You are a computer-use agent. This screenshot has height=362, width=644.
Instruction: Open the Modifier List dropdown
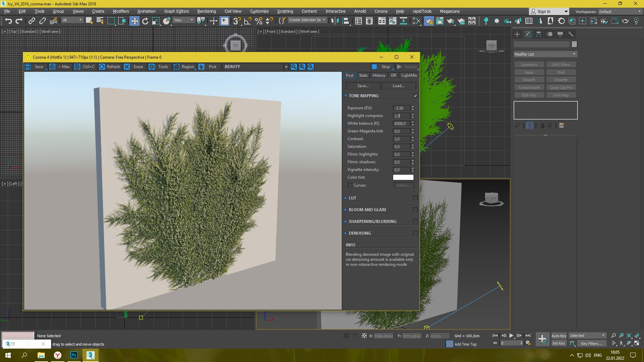pyautogui.click(x=545, y=54)
